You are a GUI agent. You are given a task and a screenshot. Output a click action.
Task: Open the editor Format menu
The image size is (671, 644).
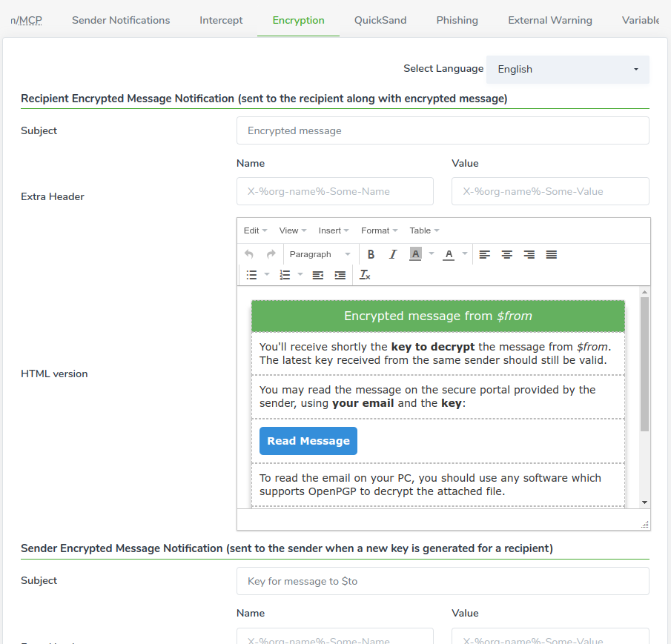click(379, 230)
